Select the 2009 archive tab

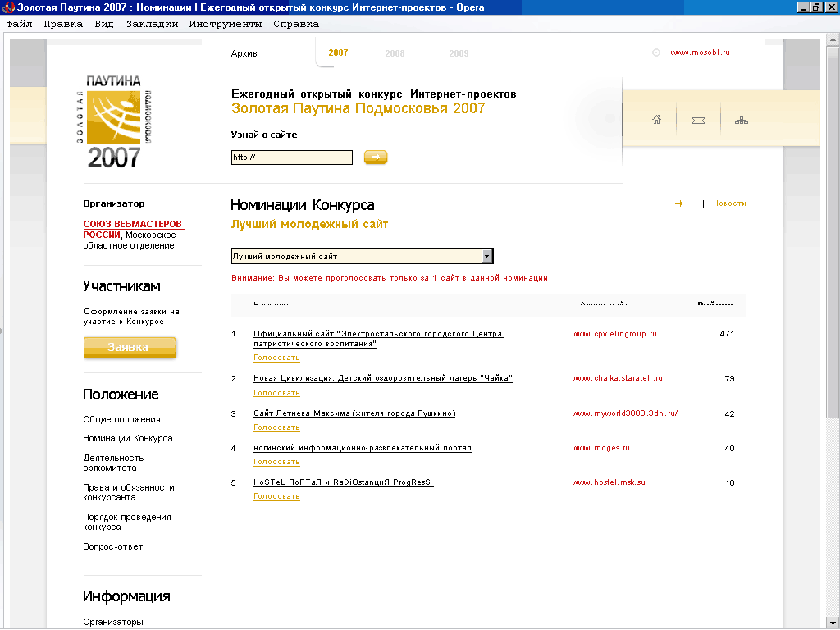(x=459, y=53)
